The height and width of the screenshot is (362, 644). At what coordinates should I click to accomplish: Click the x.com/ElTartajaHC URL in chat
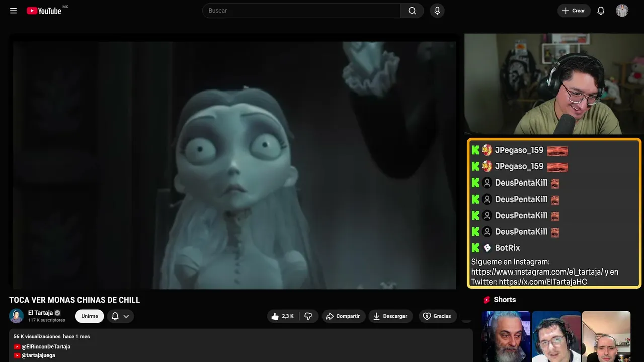point(543,282)
